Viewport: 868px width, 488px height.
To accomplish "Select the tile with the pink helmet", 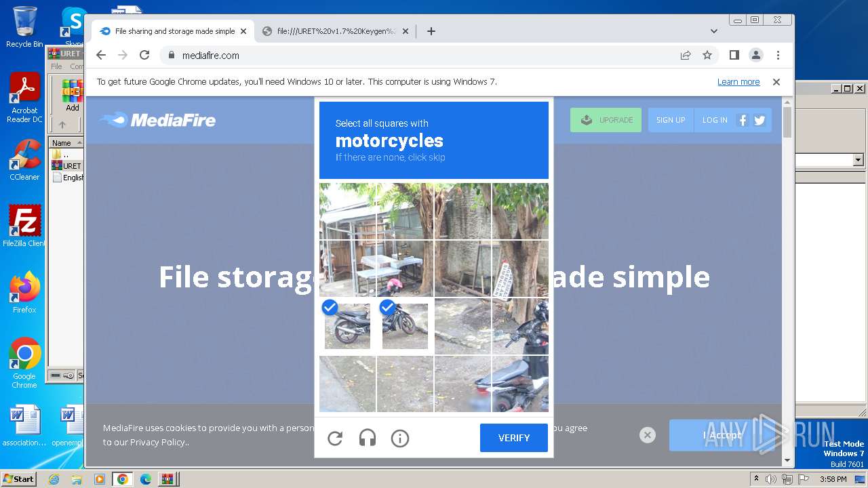I will coord(405,268).
